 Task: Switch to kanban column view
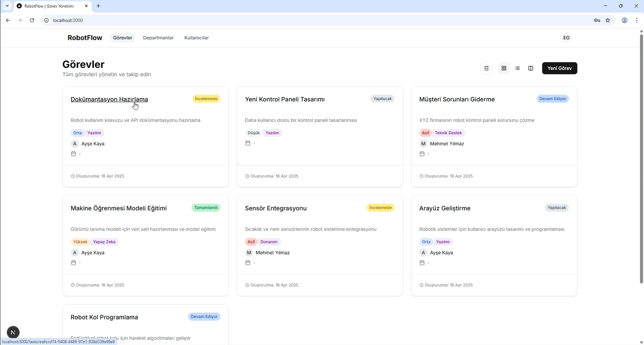coord(530,68)
